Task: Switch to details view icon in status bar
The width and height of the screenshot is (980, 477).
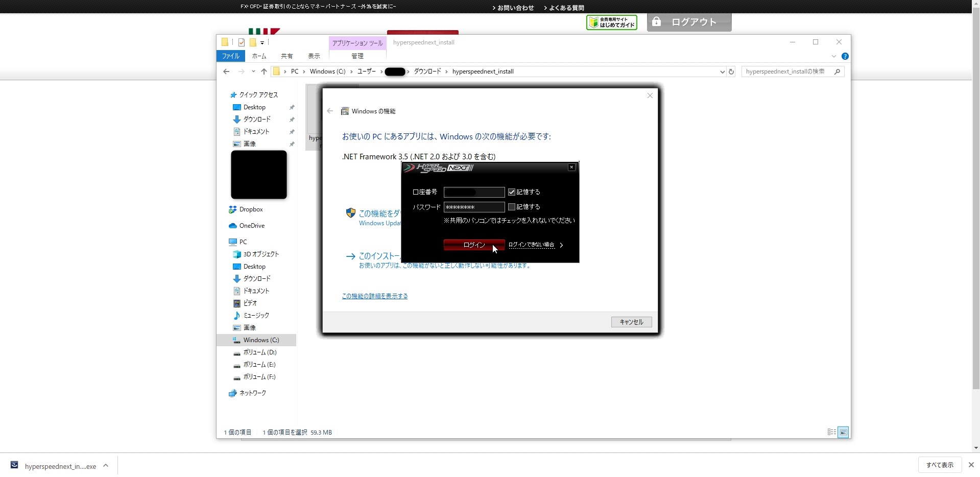Action: (831, 433)
